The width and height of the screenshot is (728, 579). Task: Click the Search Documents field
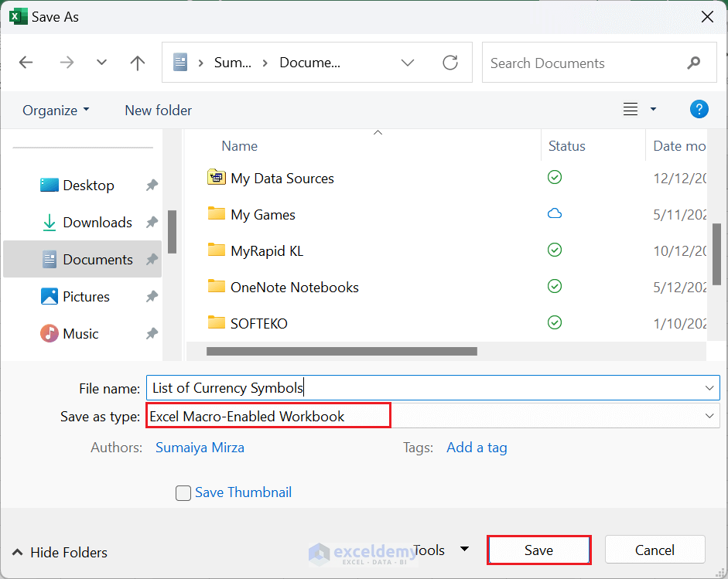point(580,63)
